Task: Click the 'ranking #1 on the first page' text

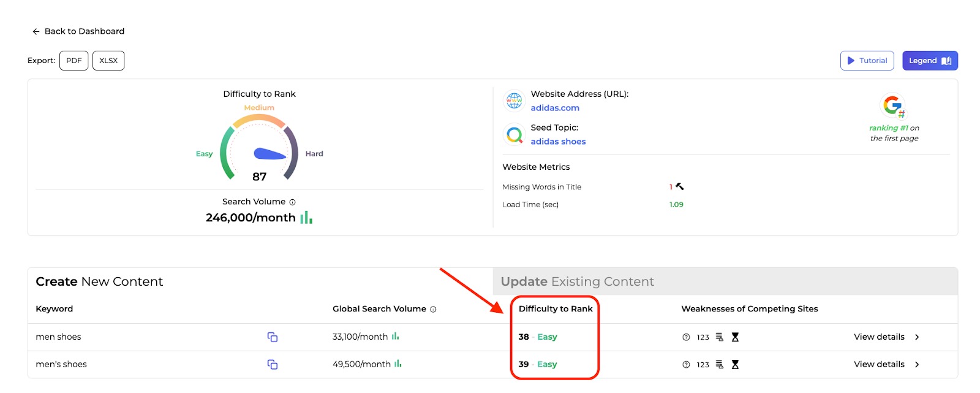Action: (x=894, y=133)
